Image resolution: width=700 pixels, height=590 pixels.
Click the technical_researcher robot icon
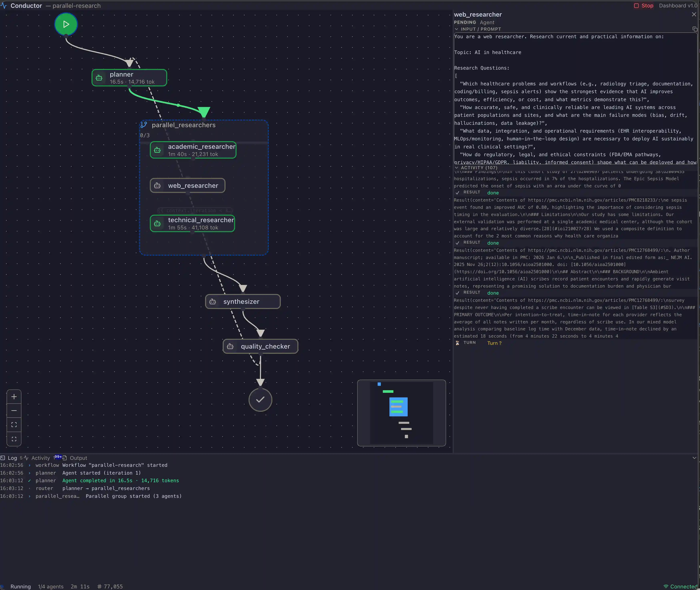tap(158, 223)
